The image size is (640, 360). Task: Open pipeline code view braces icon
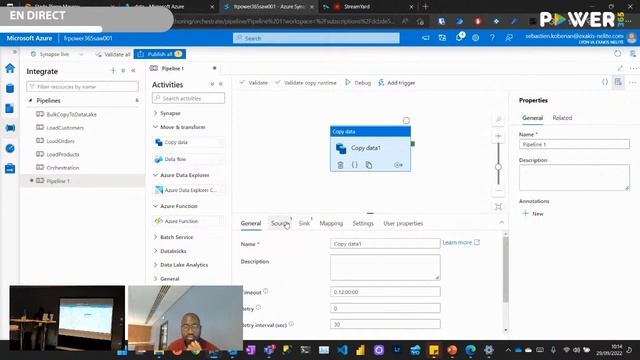605,82
